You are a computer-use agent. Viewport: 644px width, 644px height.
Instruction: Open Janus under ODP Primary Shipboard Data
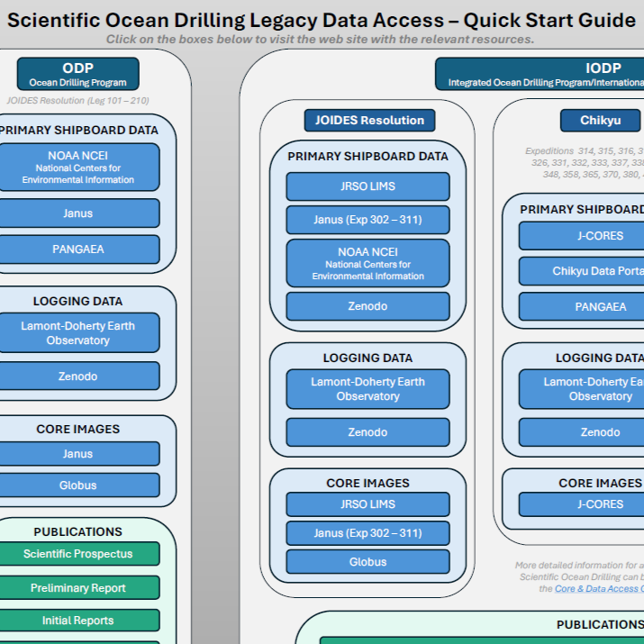click(78, 213)
